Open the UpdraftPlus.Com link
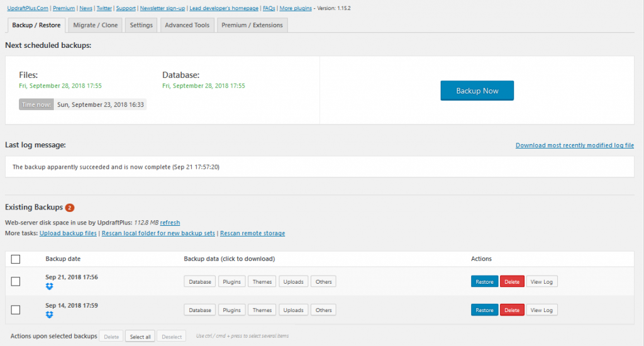Screen dimensions: 644x346 pos(28,8)
